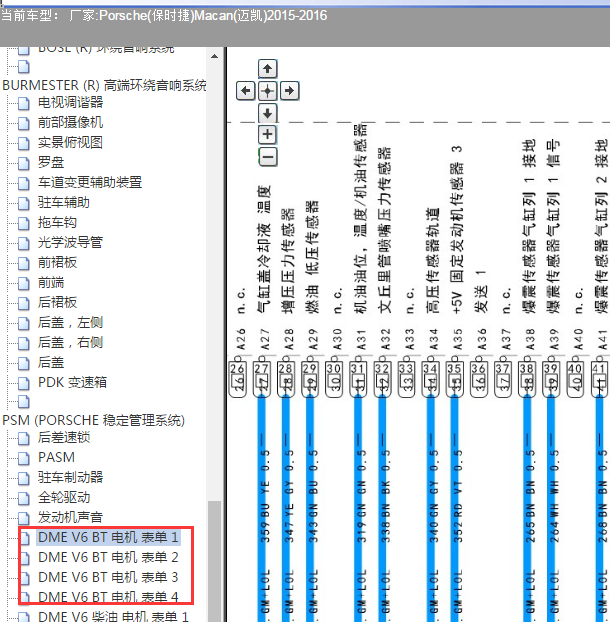Select the 实景俯视图 entry
Viewport: 610px width, 622px height.
(x=70, y=142)
